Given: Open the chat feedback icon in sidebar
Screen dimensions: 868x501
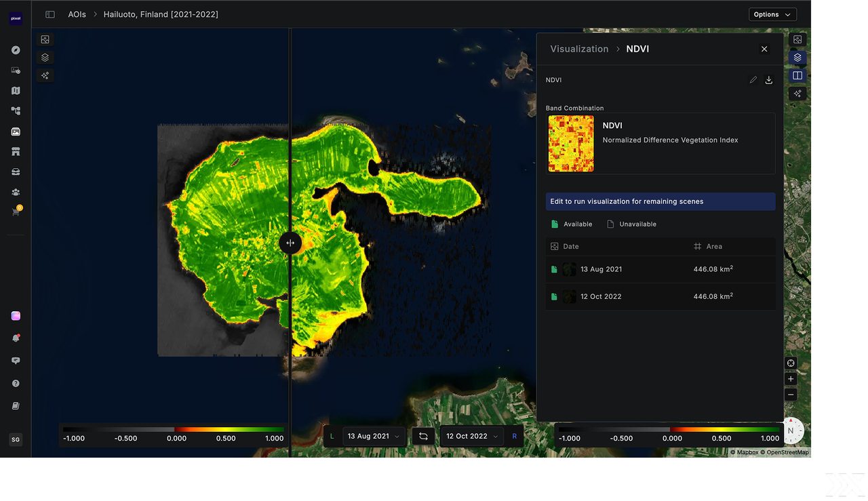Looking at the screenshot, I should 16,361.
